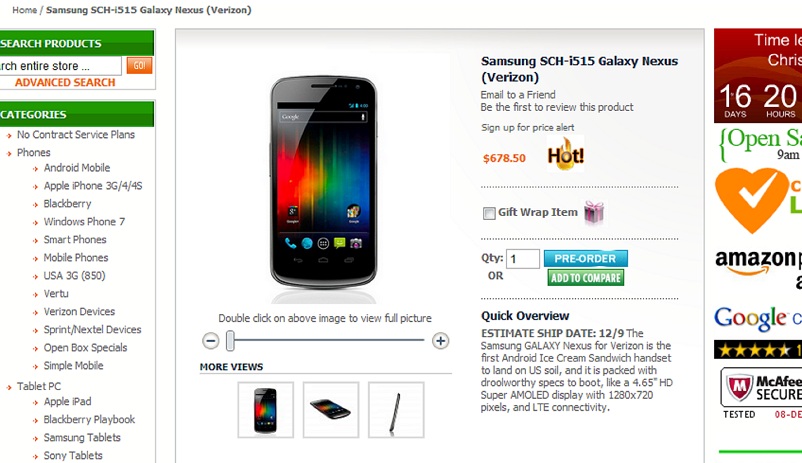This screenshot has height=463, width=802.
Task: Open the Advanced Search link
Action: coord(65,82)
